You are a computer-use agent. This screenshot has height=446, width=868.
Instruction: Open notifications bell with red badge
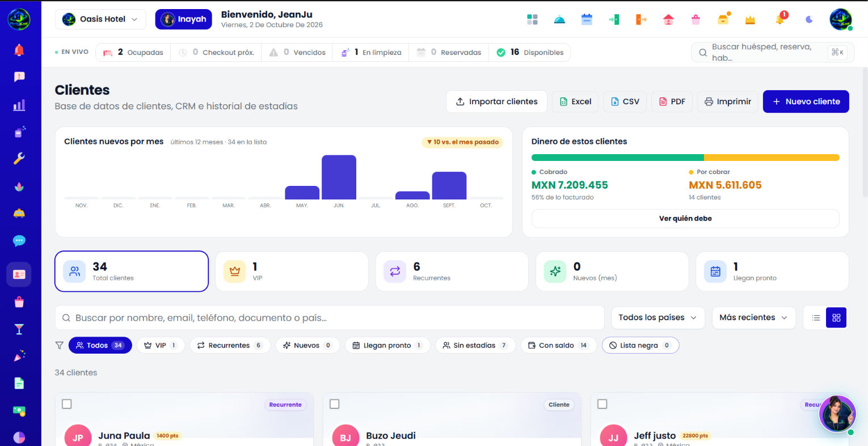(x=781, y=19)
